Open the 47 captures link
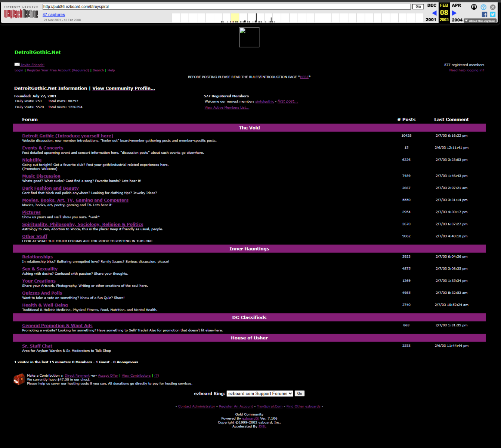This screenshot has width=501, height=448. [x=53, y=14]
